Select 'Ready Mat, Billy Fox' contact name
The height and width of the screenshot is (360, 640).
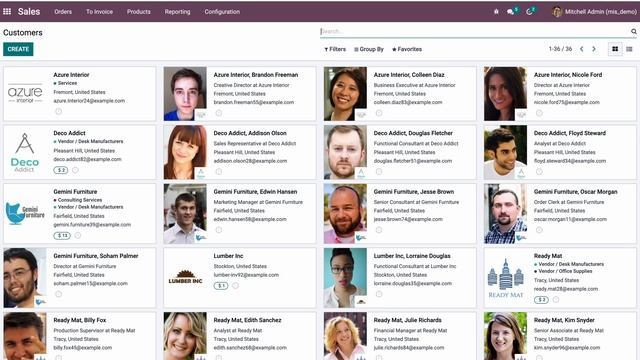tap(80, 320)
